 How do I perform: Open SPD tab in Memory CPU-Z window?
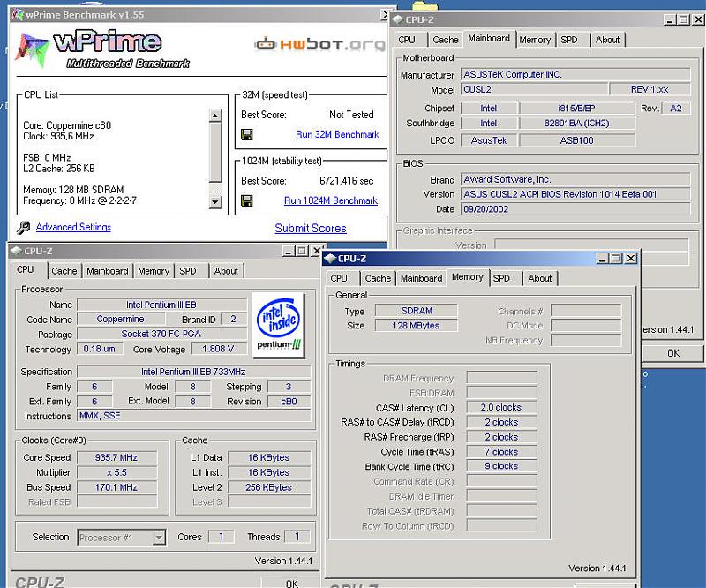click(501, 278)
